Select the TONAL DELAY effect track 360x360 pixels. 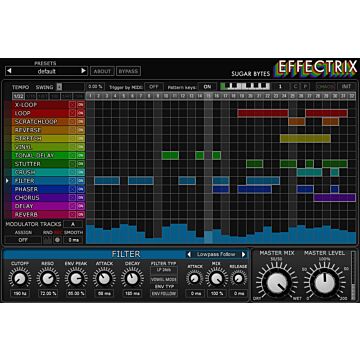coord(40,155)
